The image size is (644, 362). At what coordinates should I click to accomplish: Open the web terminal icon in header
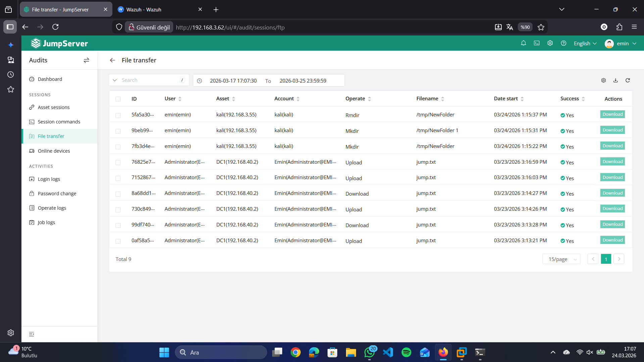(537, 43)
